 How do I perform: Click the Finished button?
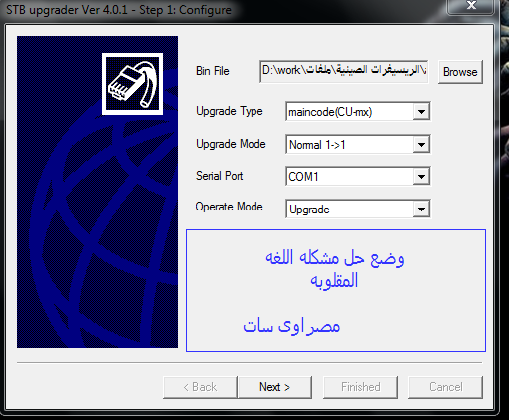(361, 387)
